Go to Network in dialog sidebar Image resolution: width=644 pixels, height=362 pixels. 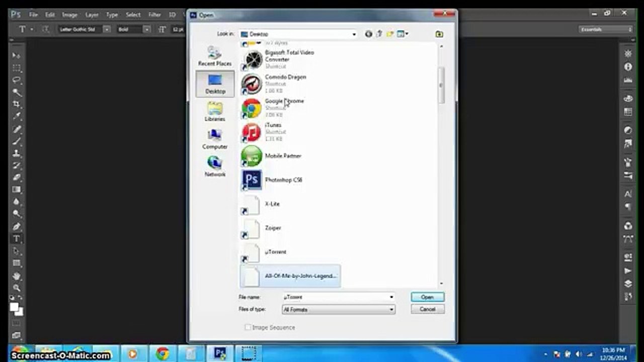[x=215, y=166]
